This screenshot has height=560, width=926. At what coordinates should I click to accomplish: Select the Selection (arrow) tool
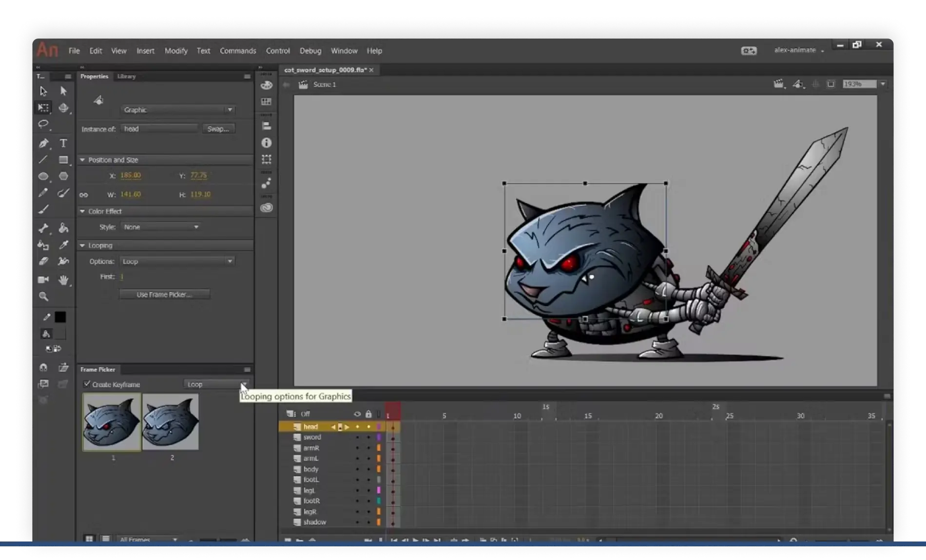[x=43, y=91]
